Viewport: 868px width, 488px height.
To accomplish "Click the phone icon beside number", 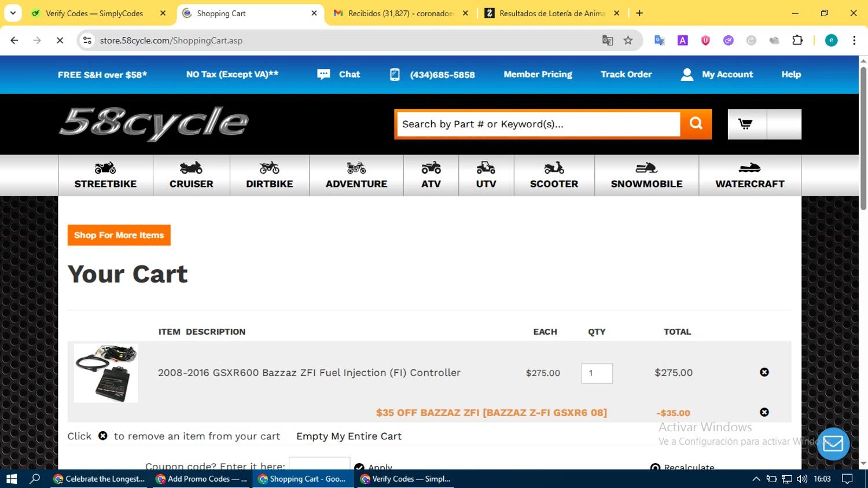I will [x=395, y=75].
